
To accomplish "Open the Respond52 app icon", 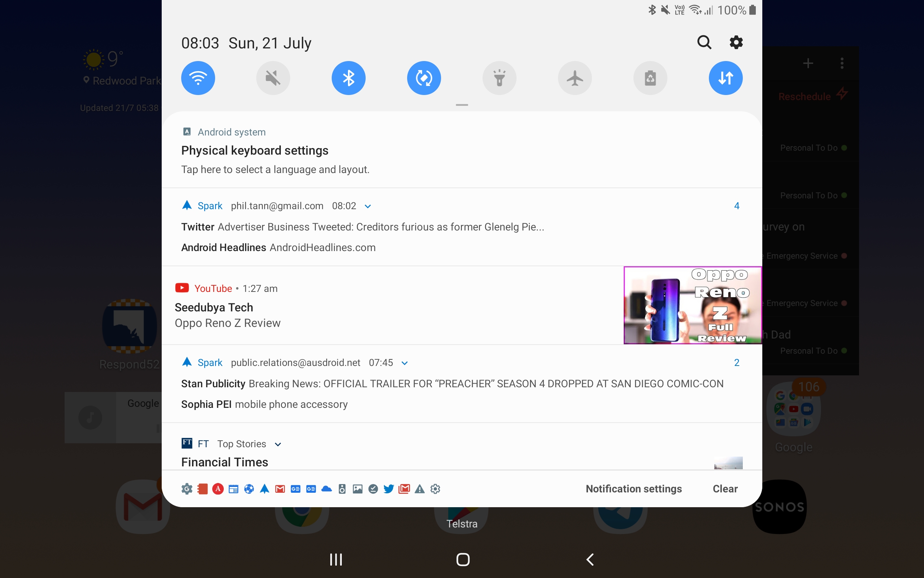I will [130, 326].
